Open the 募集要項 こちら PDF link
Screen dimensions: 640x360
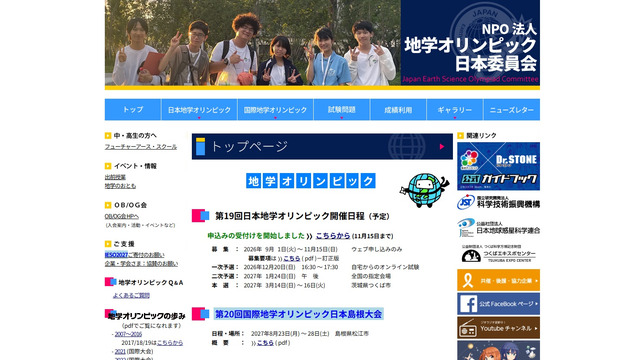click(x=292, y=258)
